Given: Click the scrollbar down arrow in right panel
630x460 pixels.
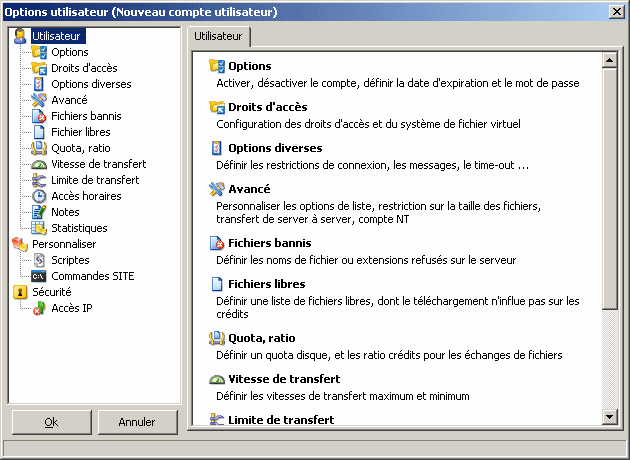Looking at the screenshot, I should coord(609,416).
